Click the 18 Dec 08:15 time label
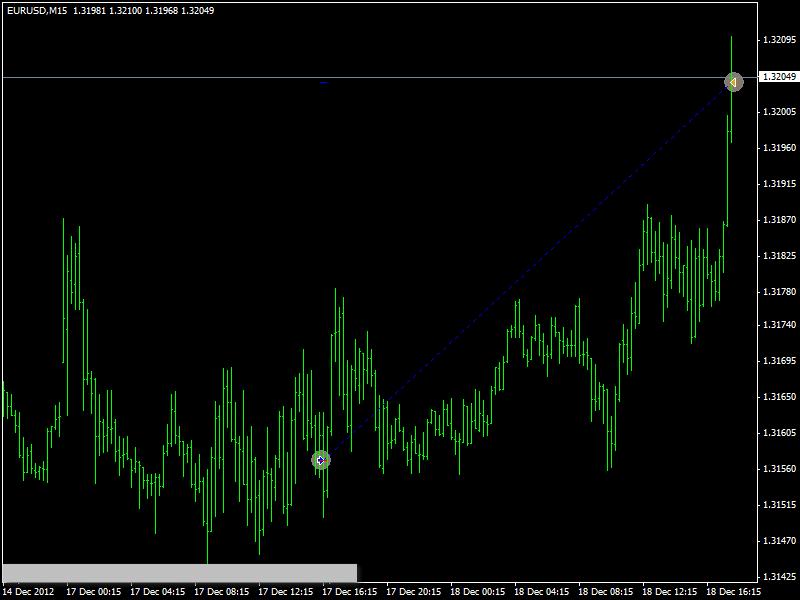 606,592
